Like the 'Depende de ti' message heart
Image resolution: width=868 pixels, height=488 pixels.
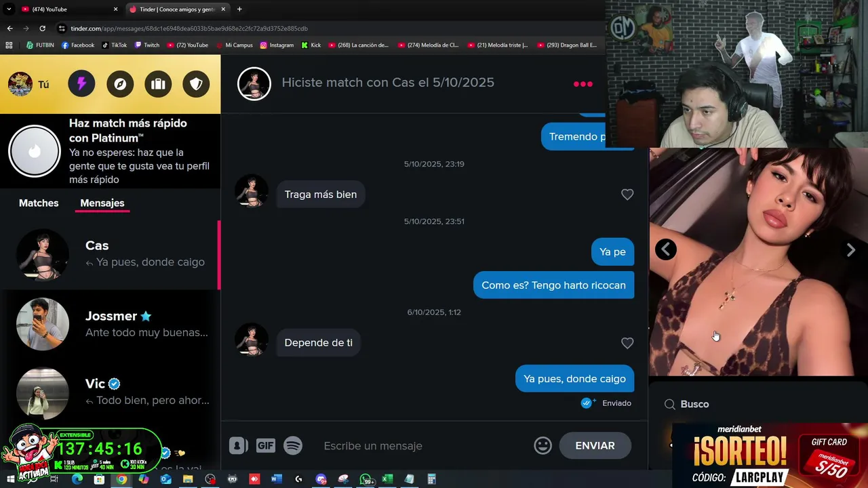[627, 343]
